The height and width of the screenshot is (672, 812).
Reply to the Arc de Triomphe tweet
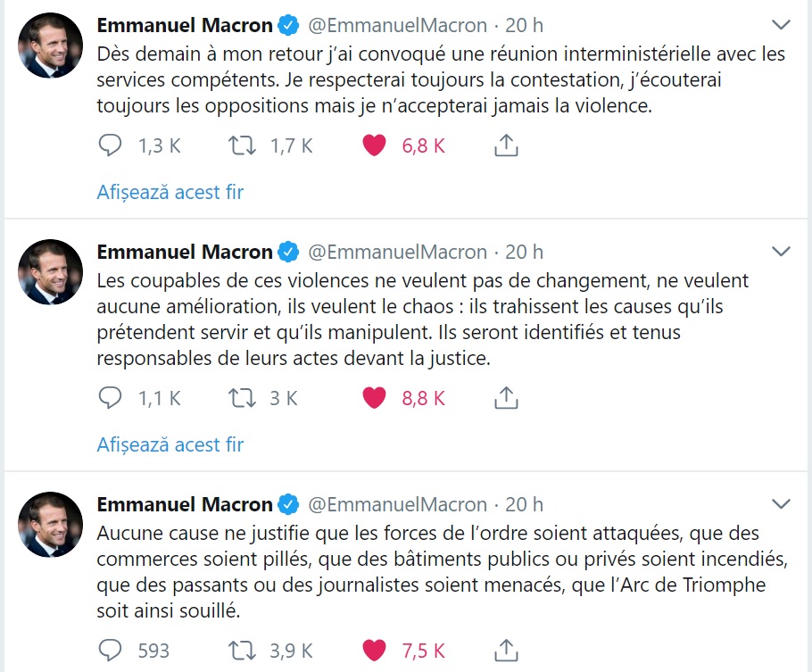coord(109,650)
